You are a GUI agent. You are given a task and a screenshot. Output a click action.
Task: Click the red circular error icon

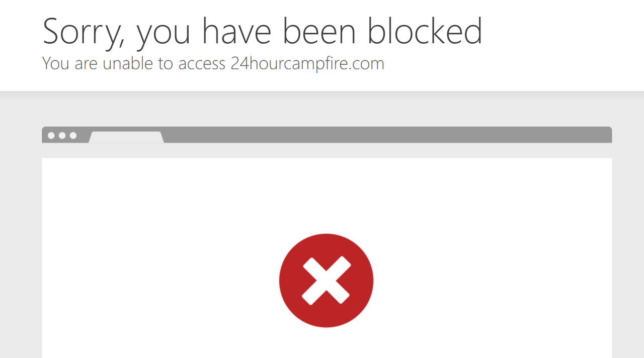click(326, 281)
